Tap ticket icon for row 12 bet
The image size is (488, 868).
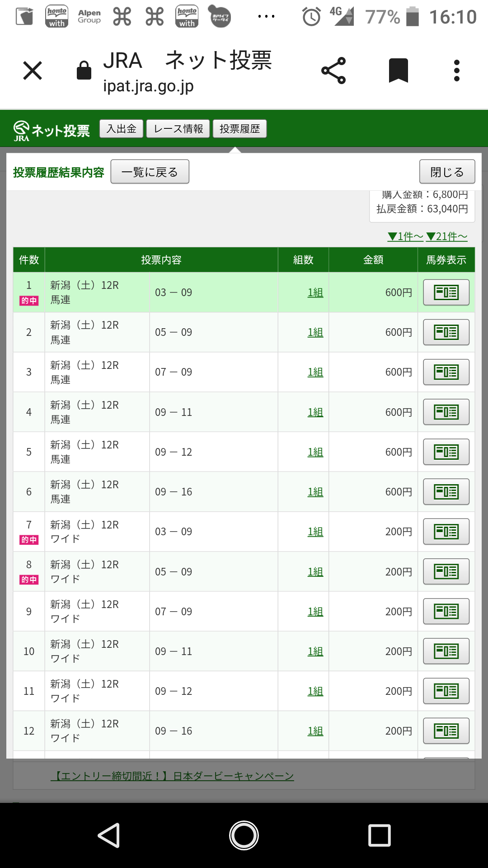(x=446, y=731)
